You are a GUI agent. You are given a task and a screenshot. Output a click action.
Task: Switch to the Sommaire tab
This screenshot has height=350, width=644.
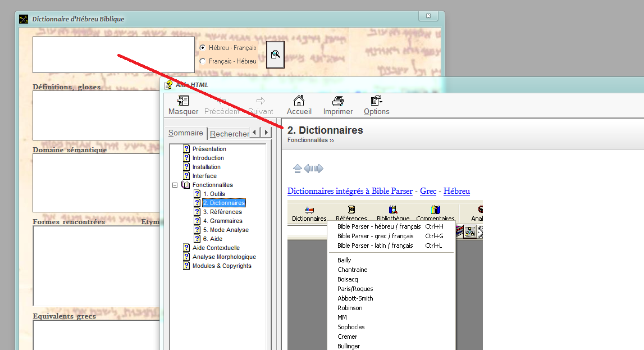186,133
